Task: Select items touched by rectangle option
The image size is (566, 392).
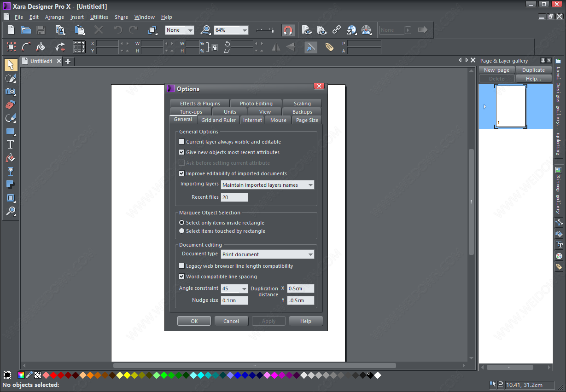Action: [x=181, y=231]
